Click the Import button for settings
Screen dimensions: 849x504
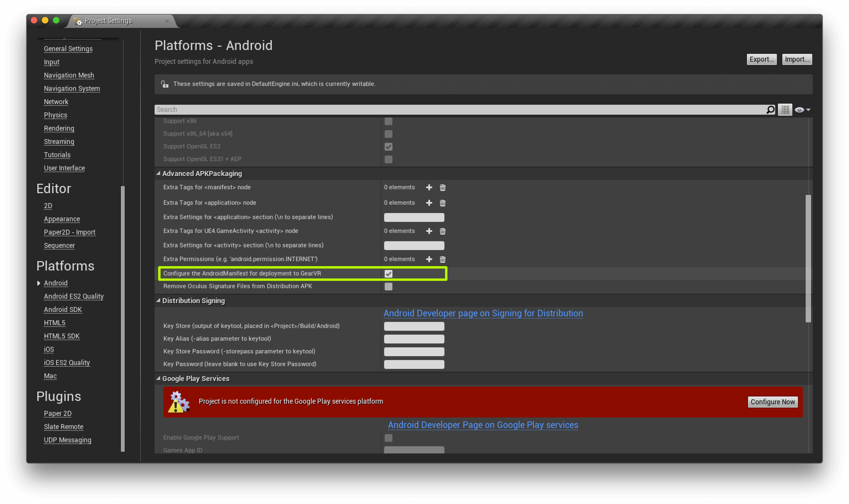coord(797,59)
